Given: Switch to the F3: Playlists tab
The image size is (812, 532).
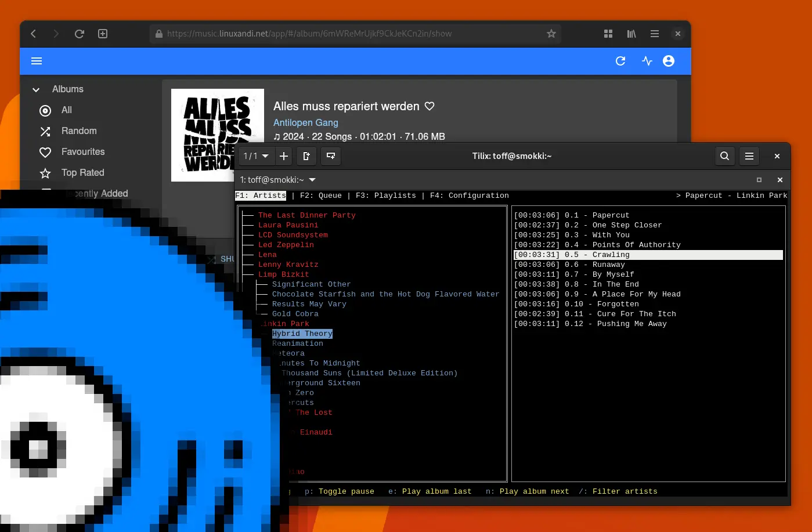Looking at the screenshot, I should 386,196.
